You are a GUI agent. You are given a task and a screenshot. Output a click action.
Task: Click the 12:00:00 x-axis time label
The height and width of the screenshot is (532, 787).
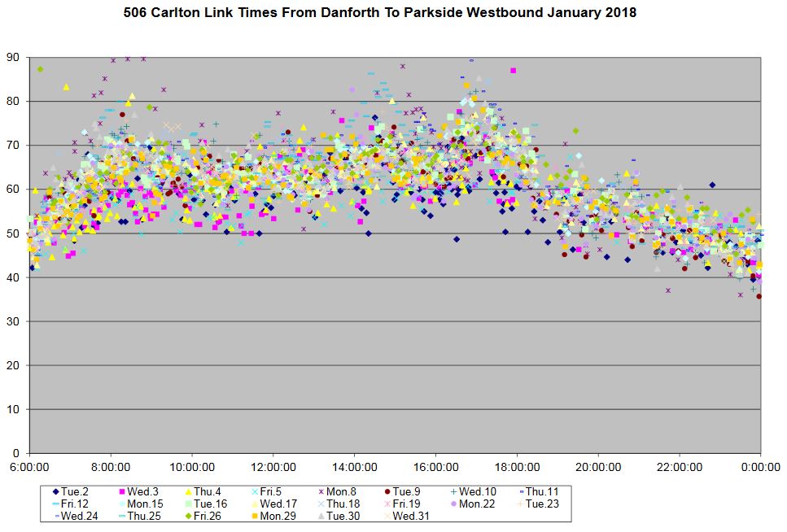tap(273, 467)
